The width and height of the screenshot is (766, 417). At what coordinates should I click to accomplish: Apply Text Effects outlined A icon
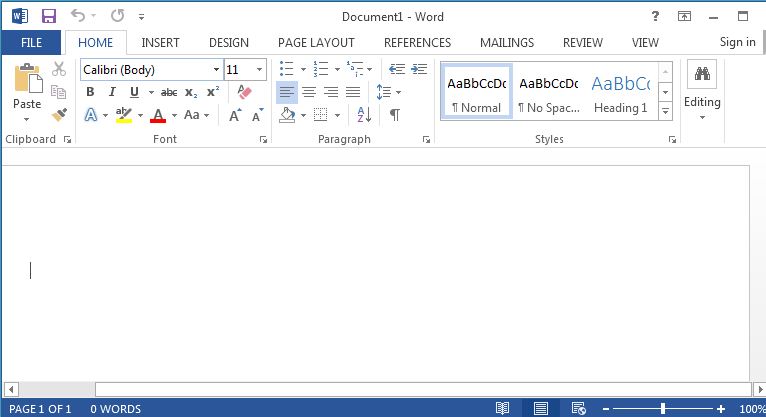pos(91,115)
